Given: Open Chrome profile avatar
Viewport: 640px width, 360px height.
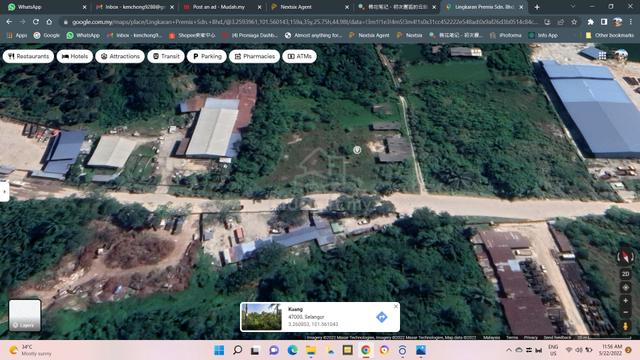Looking at the screenshot, I should (617, 22).
